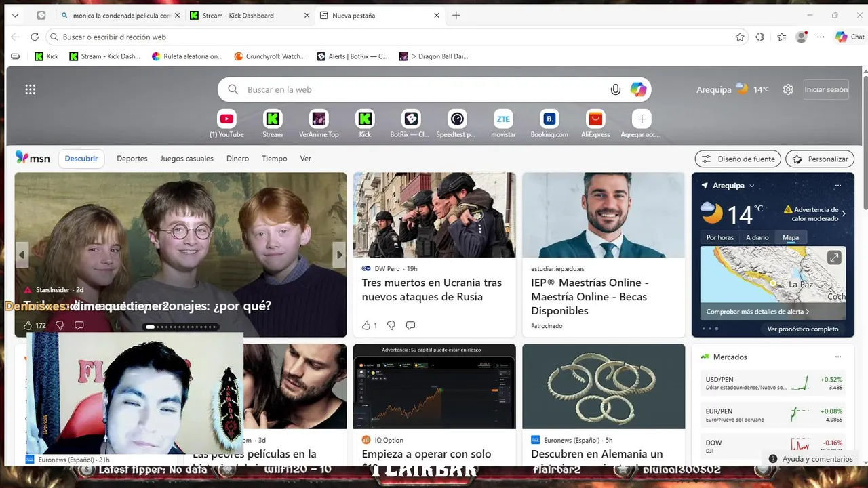Open Ver pronóstico completo link
Image resolution: width=868 pixels, height=488 pixels.
[x=803, y=329]
